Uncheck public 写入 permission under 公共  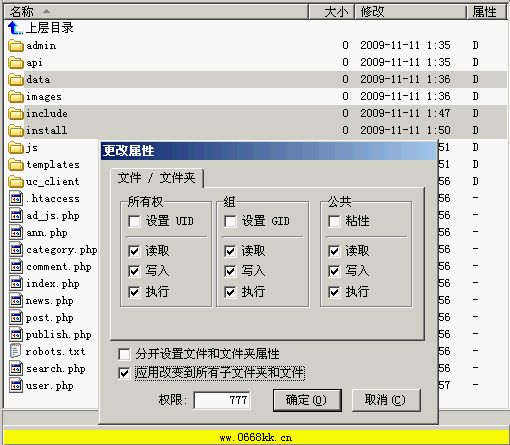pos(334,271)
